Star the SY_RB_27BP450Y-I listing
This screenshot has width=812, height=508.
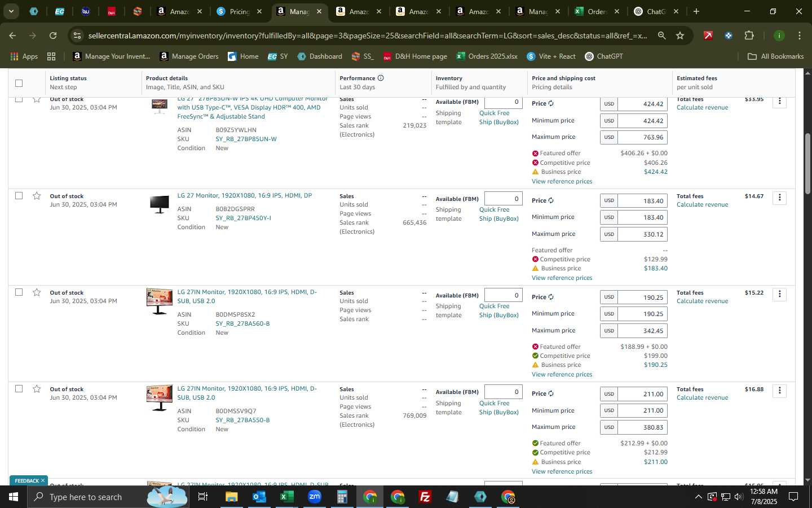pos(37,196)
